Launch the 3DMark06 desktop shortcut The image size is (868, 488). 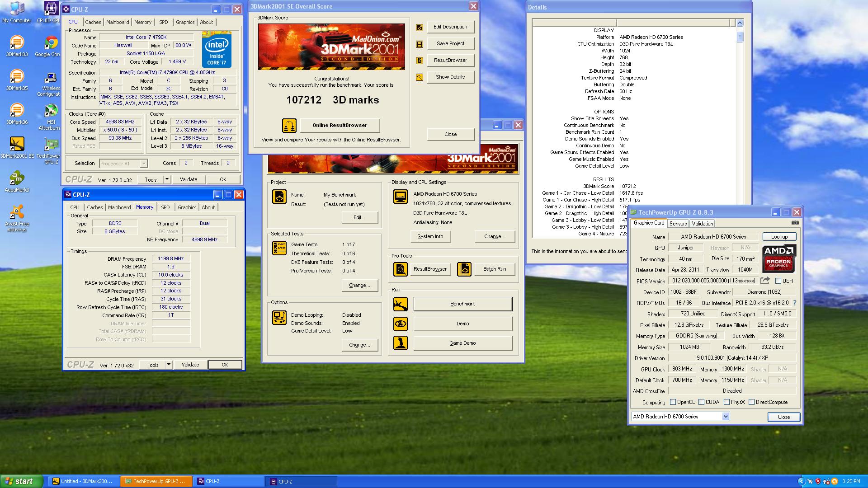tap(17, 114)
